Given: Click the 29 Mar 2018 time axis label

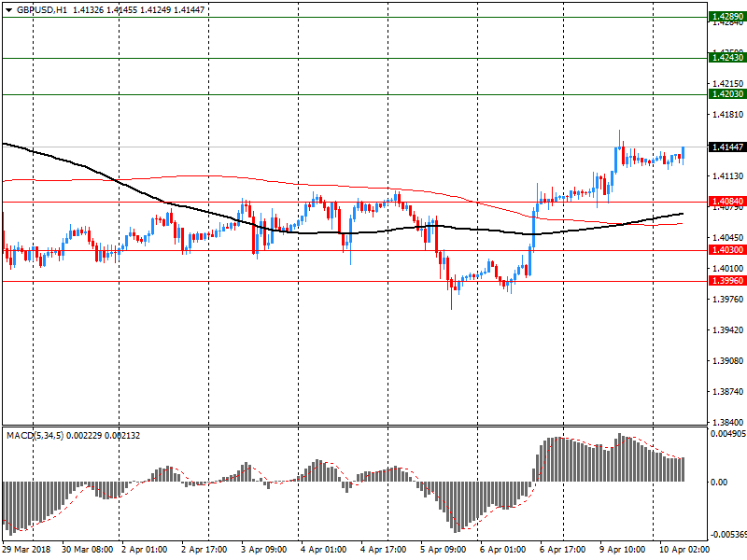Looking at the screenshot, I should click(26, 550).
